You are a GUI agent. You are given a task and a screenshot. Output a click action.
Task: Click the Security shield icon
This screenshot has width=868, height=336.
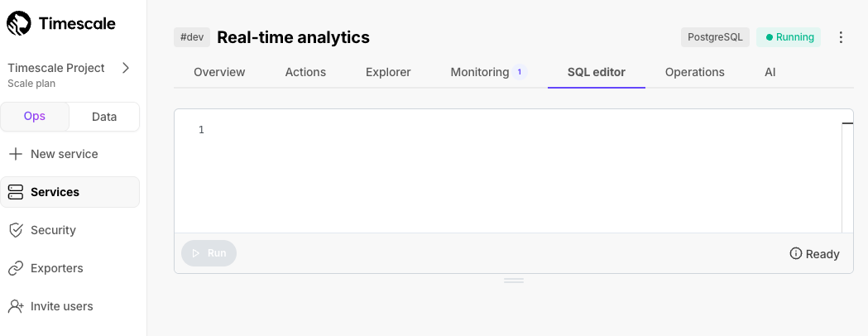tap(16, 230)
